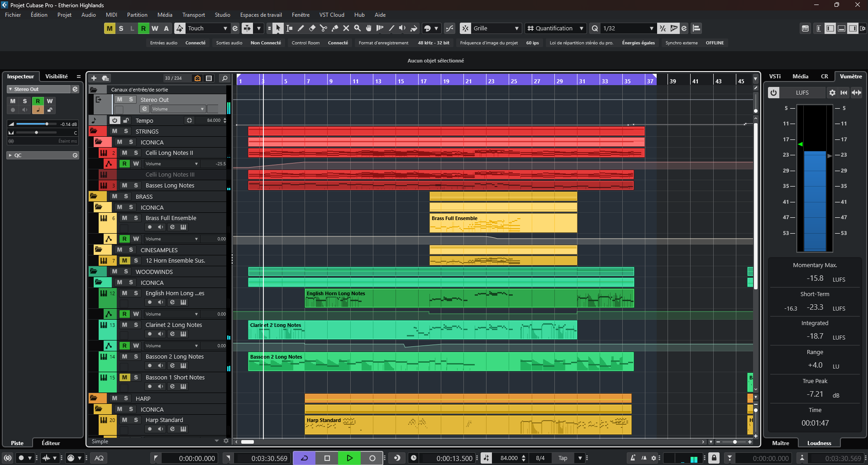This screenshot has height=465, width=868.
Task: Click the Tap tempo button
Action: (x=563, y=458)
